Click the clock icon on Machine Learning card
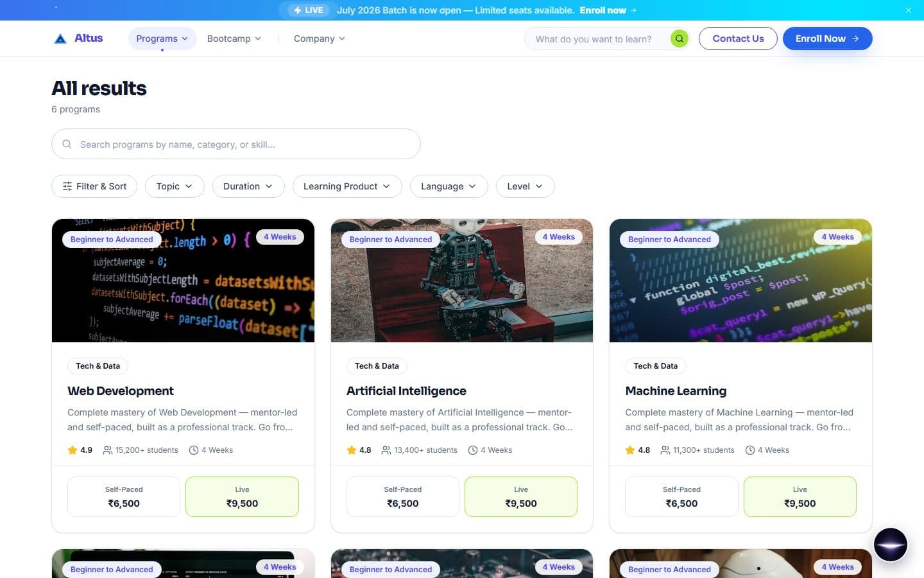924x578 pixels. [x=749, y=450]
